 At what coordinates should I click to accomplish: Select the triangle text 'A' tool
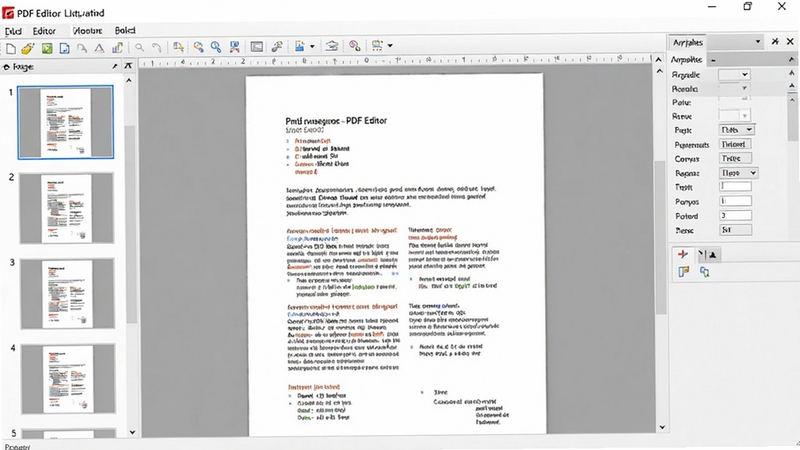coord(99,48)
